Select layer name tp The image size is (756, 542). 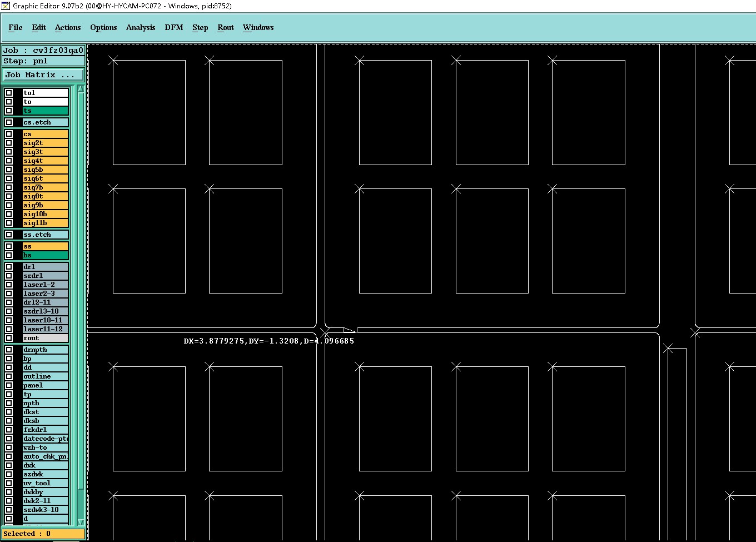pyautogui.click(x=46, y=394)
